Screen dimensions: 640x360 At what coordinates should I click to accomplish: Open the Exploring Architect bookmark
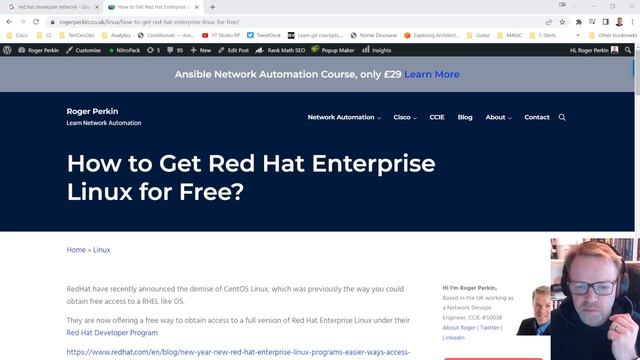[x=432, y=36]
